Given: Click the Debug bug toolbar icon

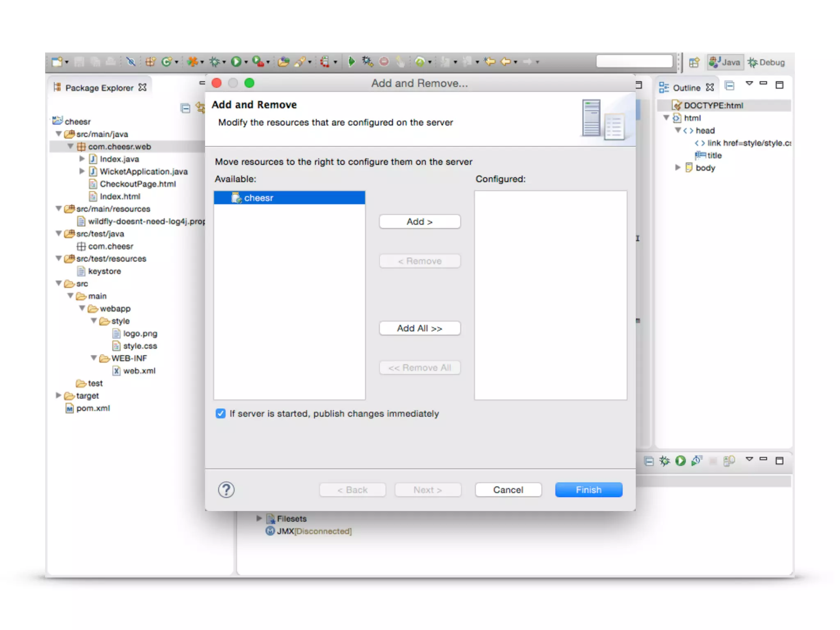Looking at the screenshot, I should tap(214, 62).
